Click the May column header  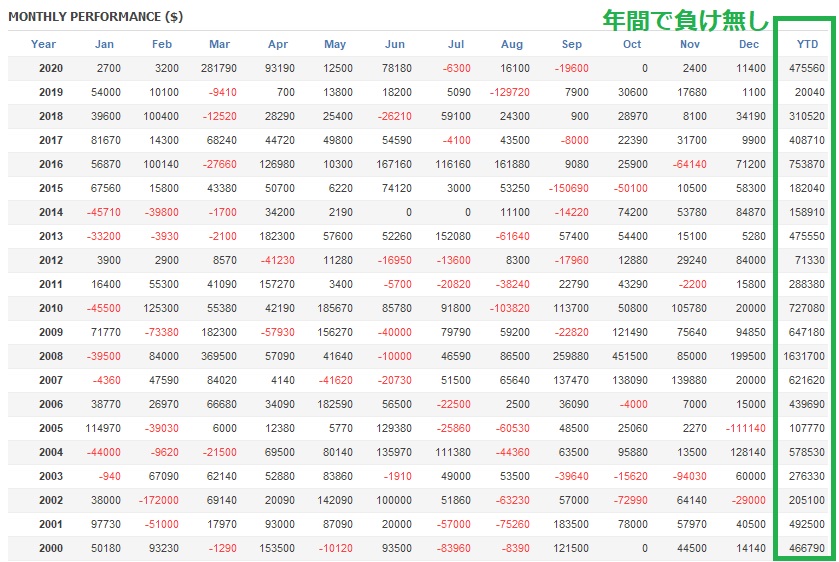pos(335,44)
